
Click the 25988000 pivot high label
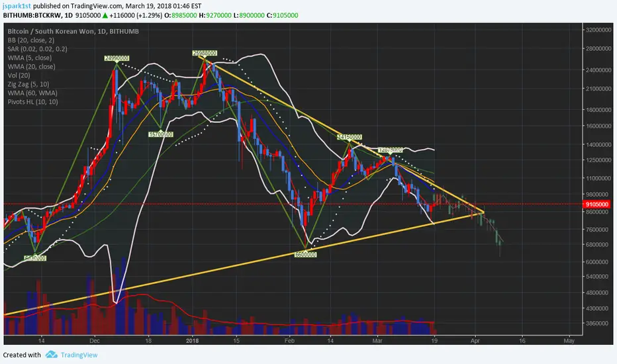(205, 53)
